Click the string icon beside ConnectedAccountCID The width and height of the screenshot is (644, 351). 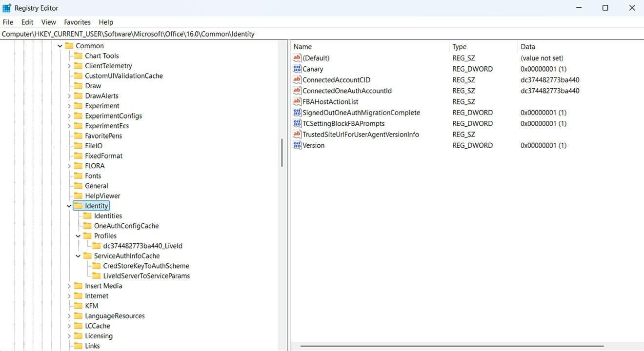[297, 79]
